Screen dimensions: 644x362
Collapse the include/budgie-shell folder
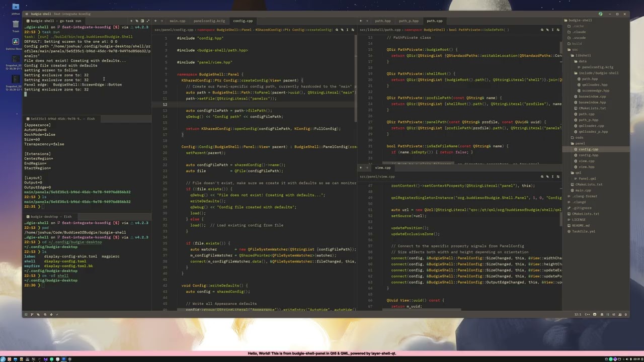coord(596,73)
